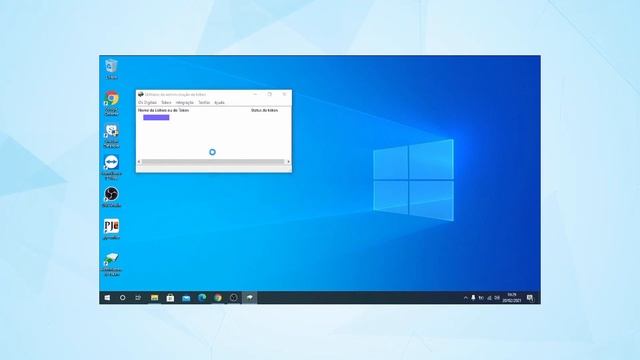The image size is (640, 360).
Task: Select the OBS Studio desktop shortcut
Action: pos(111,197)
